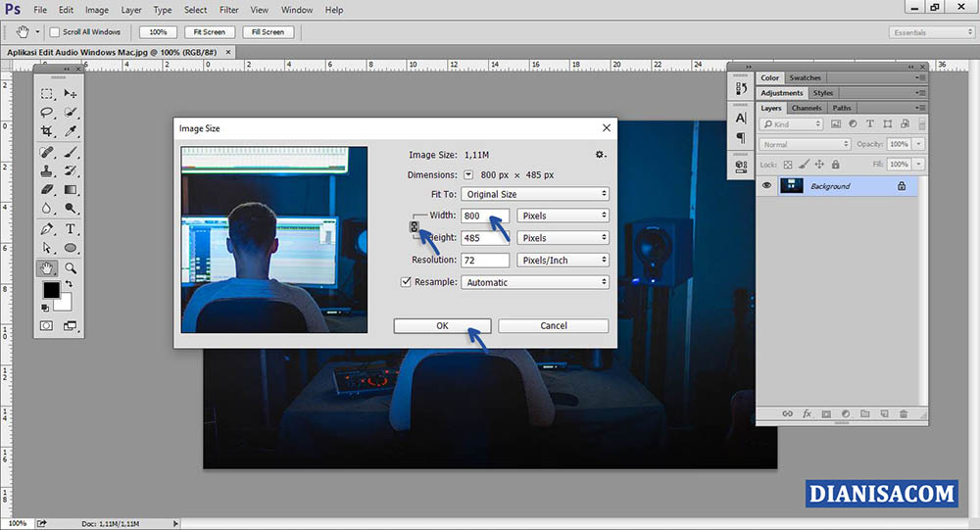The width and height of the screenshot is (980, 530).
Task: Select the Zoom tool
Action: click(70, 268)
